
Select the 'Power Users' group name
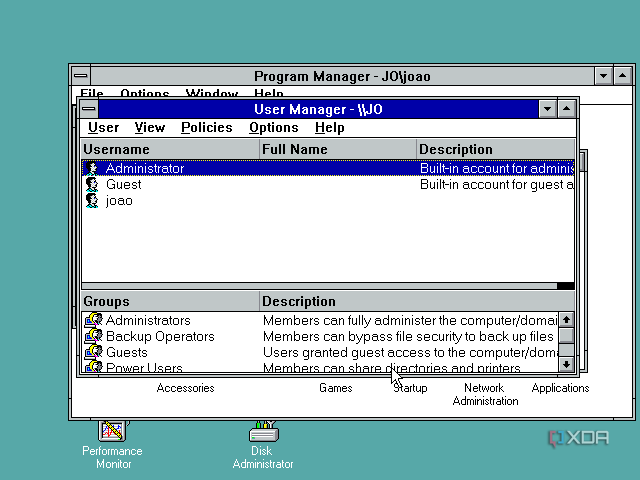144,367
